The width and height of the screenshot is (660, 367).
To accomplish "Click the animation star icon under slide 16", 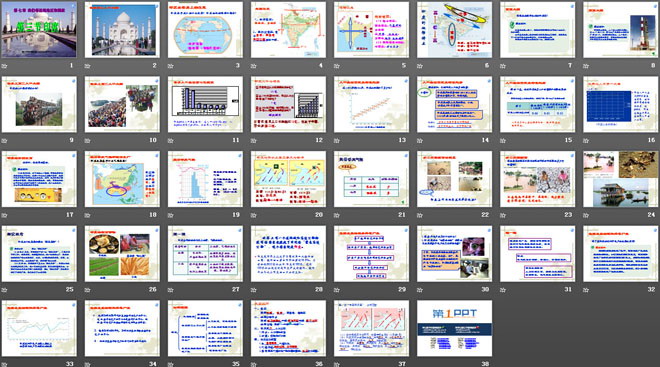I will pyautogui.click(x=586, y=140).
